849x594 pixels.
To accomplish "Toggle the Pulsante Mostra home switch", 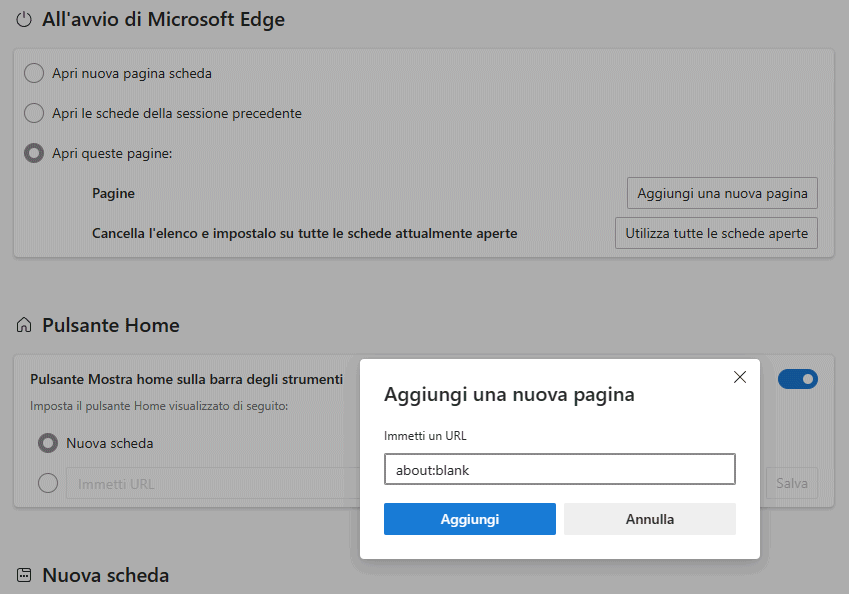I will pyautogui.click(x=798, y=379).
